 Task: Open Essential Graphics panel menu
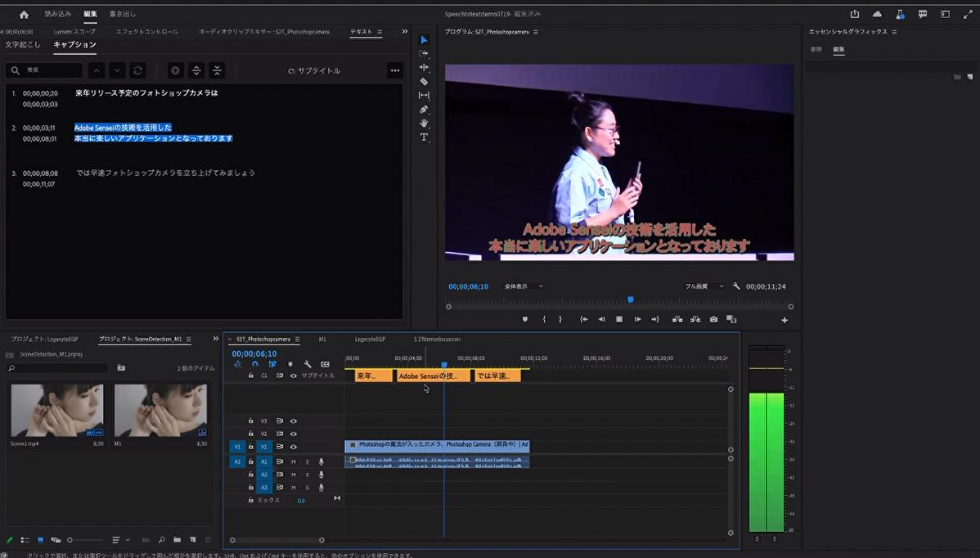[894, 32]
